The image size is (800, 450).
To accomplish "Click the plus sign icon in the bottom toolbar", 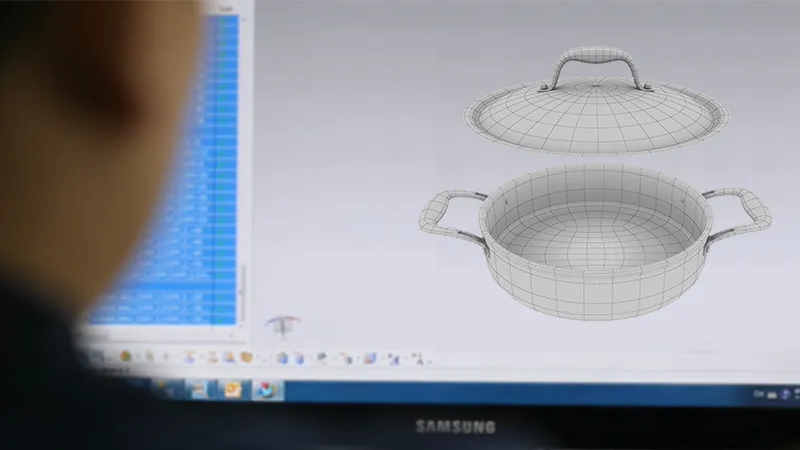I will coord(165,357).
